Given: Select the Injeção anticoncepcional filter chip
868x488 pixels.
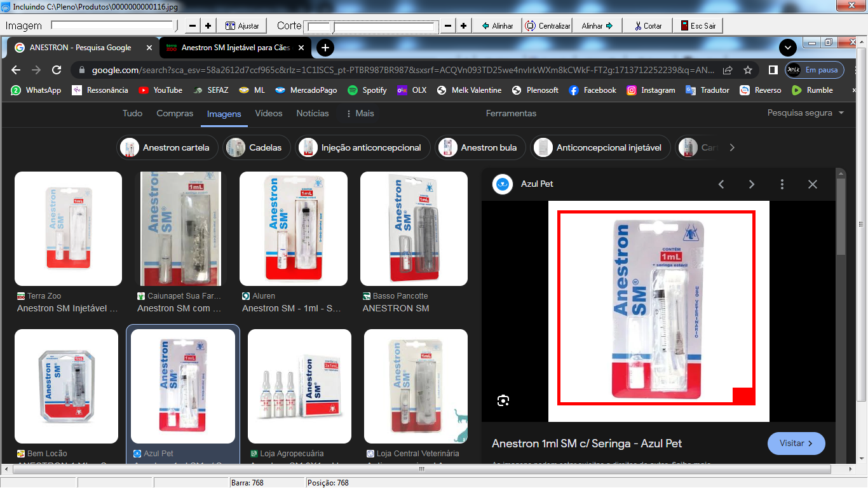Looking at the screenshot, I should 362,147.
